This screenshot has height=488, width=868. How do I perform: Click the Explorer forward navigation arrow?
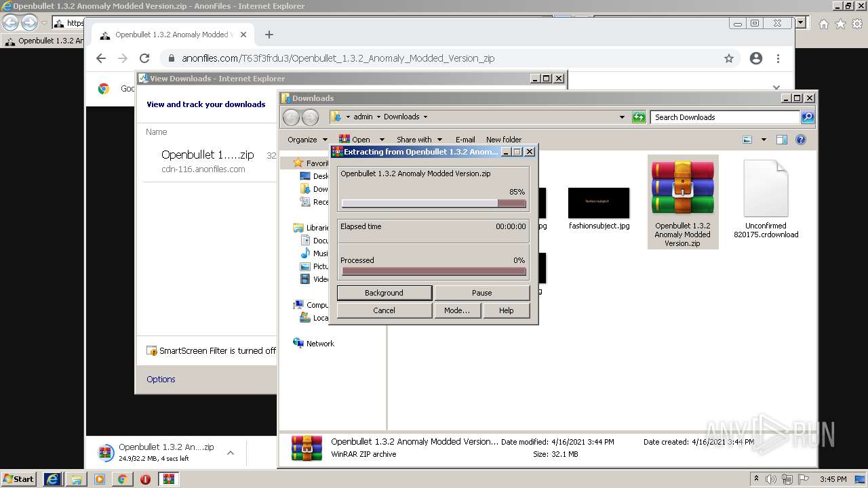click(x=310, y=117)
